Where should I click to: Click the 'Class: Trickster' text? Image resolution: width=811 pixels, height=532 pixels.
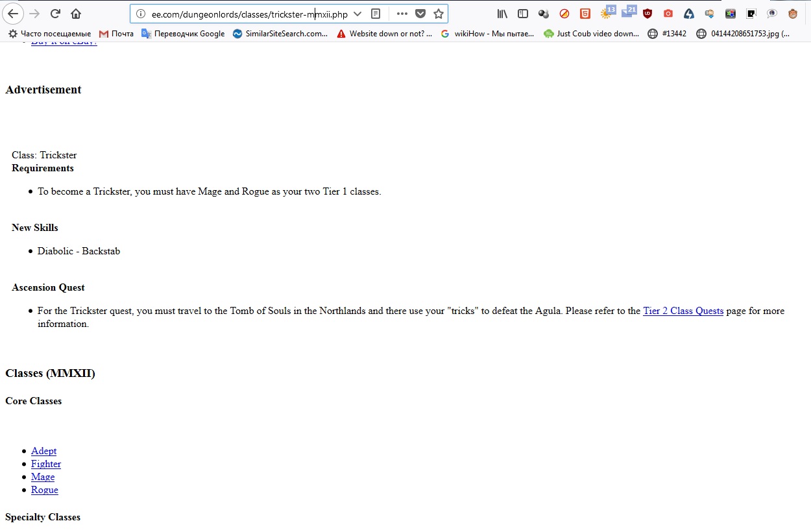point(44,155)
